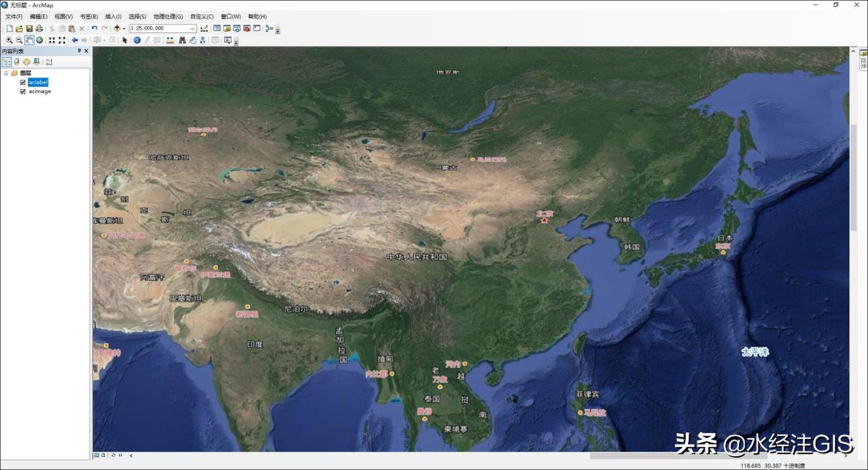Zoom to the map's Full Extent globe icon
Screen dimensions: 868x470
(39, 40)
